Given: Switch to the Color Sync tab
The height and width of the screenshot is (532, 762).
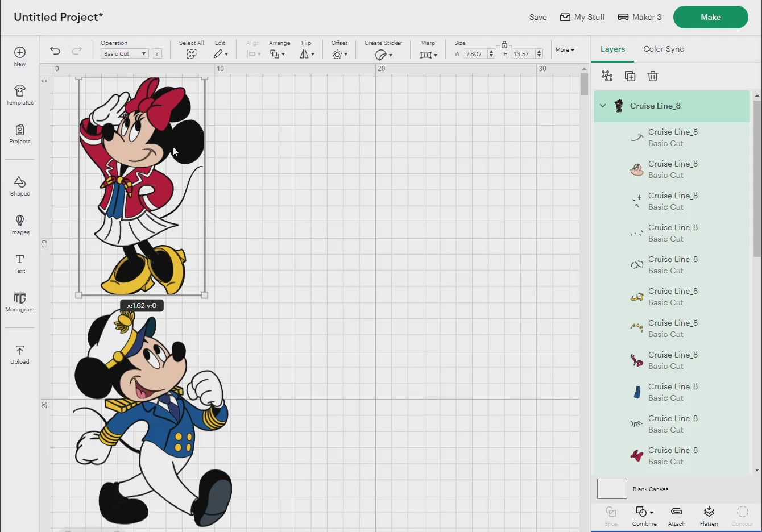Looking at the screenshot, I should point(664,49).
